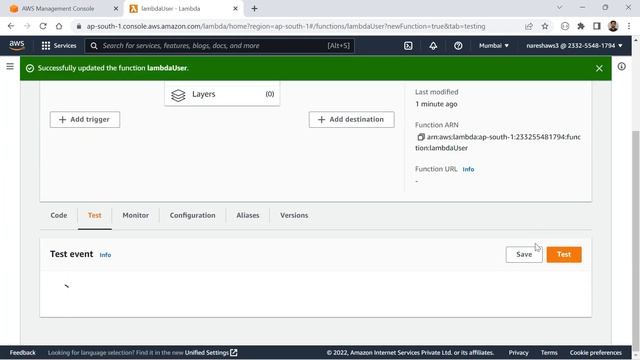This screenshot has height=360, width=640.
Task: Open browser extensions puzzle icon
Action: pos(581,26)
